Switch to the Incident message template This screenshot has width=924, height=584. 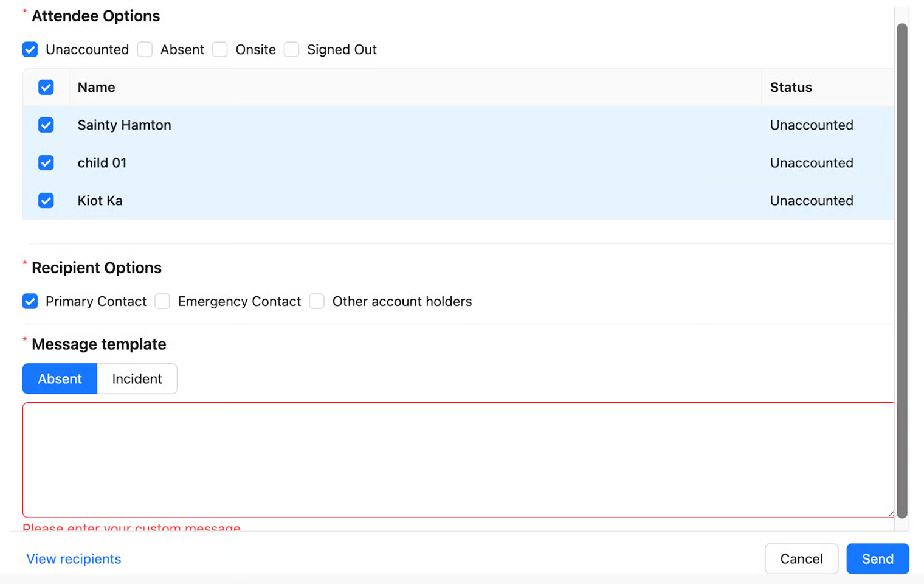pos(137,378)
